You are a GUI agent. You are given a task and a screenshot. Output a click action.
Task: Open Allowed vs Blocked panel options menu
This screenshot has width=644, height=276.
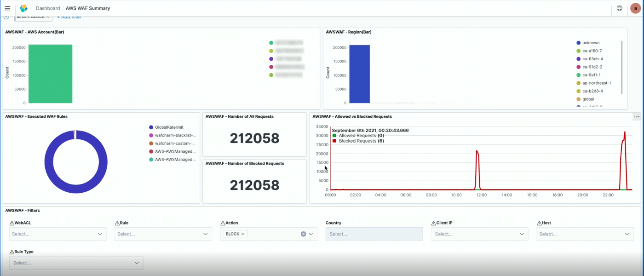[x=637, y=117]
